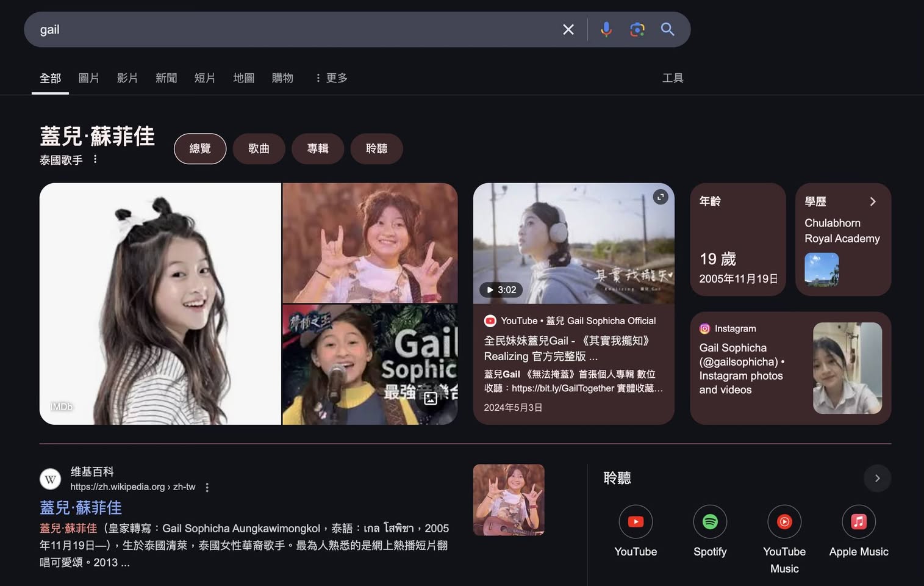Expand the video preview with corner icon
The width and height of the screenshot is (924, 586).
click(661, 197)
